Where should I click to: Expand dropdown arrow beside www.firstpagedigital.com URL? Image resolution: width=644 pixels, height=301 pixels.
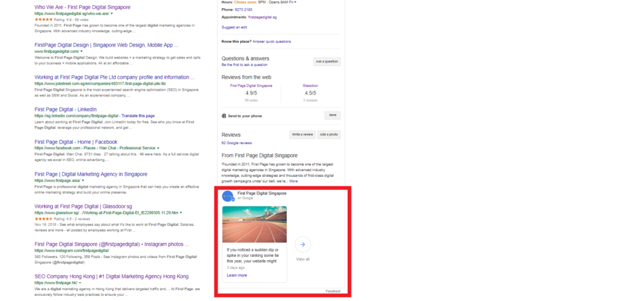81,52
